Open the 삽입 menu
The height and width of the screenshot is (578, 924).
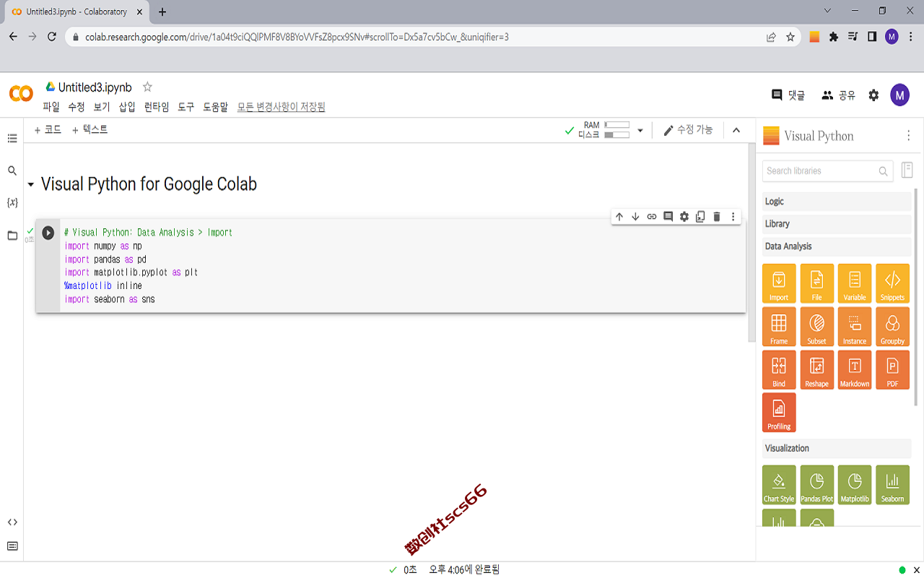click(x=127, y=107)
